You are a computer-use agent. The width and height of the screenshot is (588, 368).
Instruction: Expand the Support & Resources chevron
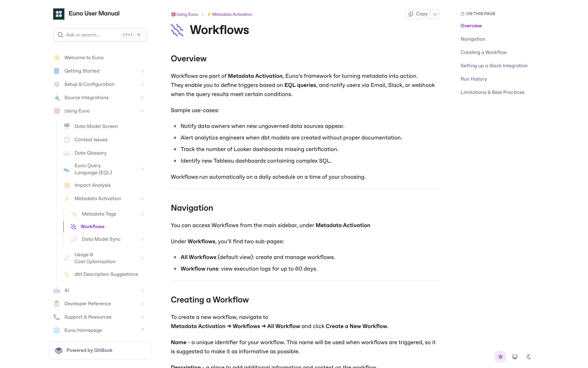click(x=142, y=317)
